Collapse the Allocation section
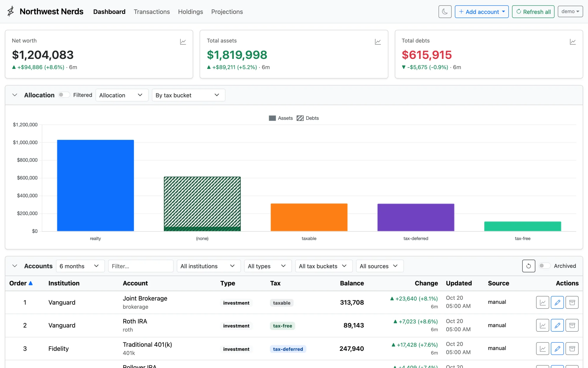Screen dimensions: 588x368 tap(15, 95)
